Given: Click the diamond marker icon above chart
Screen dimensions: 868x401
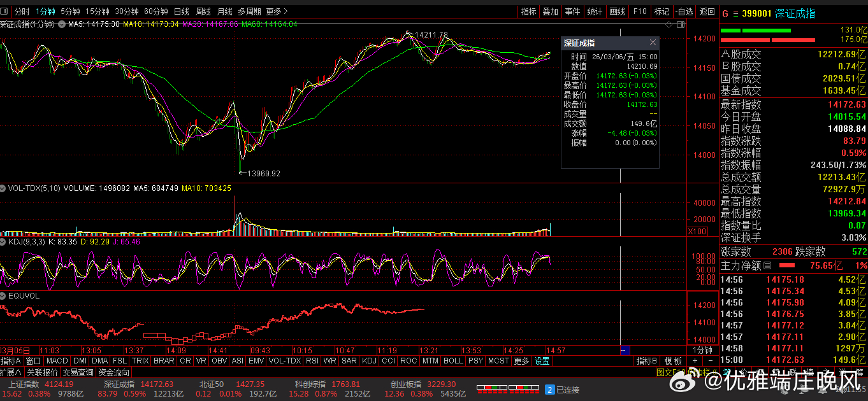Looking at the screenshot, I should (669, 24).
